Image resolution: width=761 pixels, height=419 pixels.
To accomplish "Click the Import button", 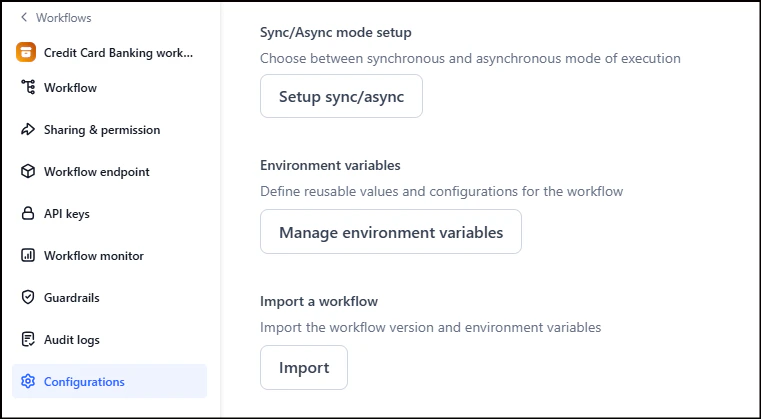I will (x=304, y=368).
